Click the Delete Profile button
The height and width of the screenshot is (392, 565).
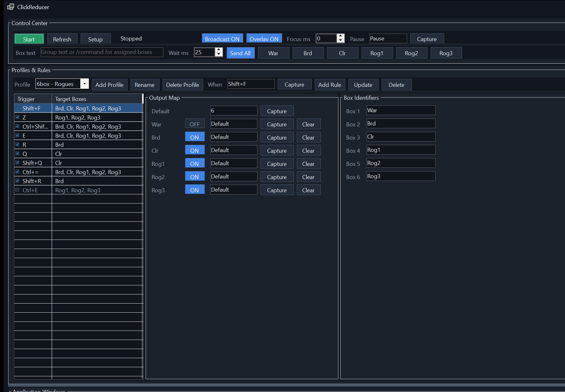pyautogui.click(x=183, y=85)
